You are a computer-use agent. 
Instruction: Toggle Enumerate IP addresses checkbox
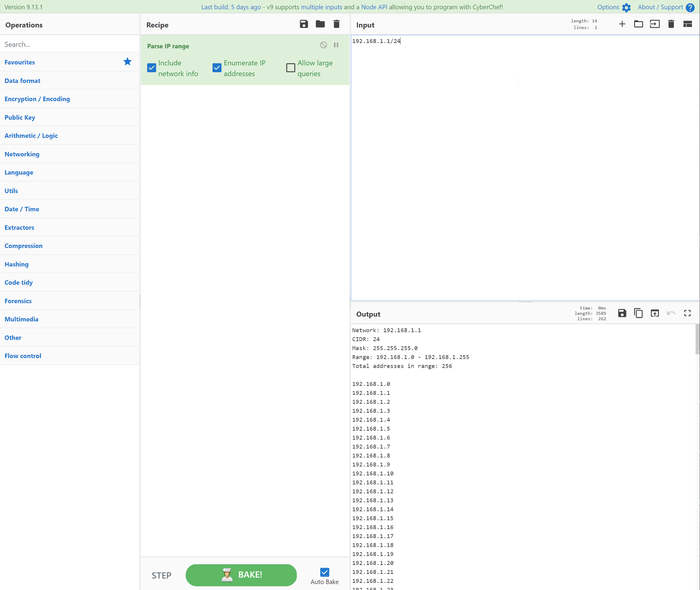(x=217, y=68)
